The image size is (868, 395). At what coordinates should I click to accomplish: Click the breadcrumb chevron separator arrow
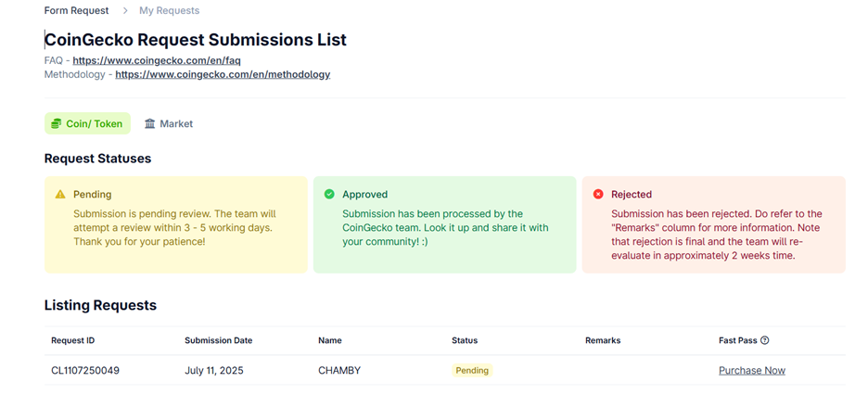(126, 10)
